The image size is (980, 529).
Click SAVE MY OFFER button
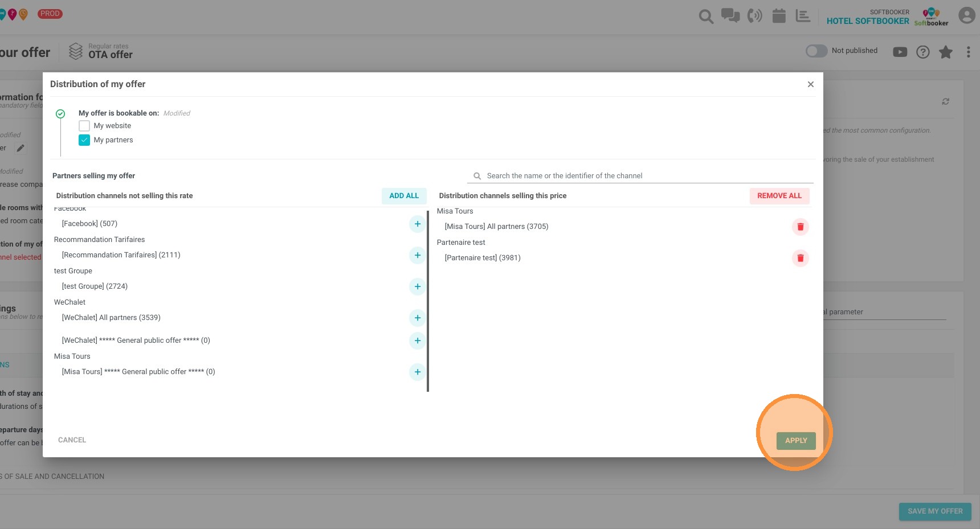tap(935, 511)
